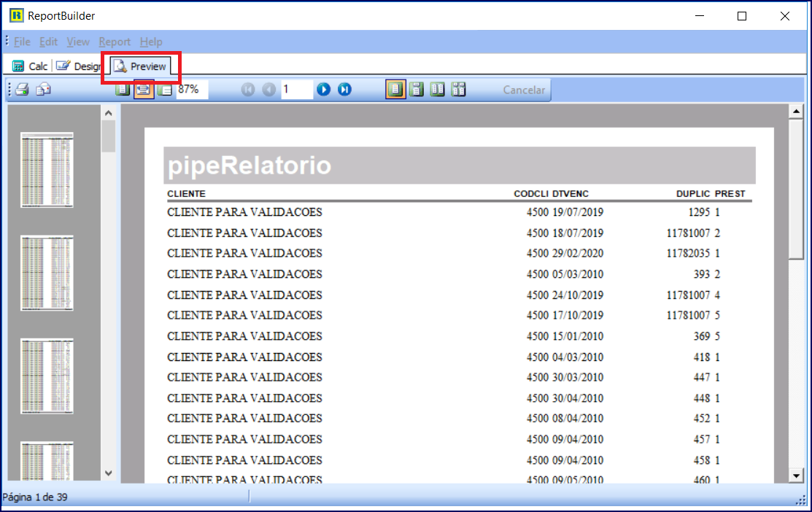Click the Print icon in toolbar

point(23,90)
